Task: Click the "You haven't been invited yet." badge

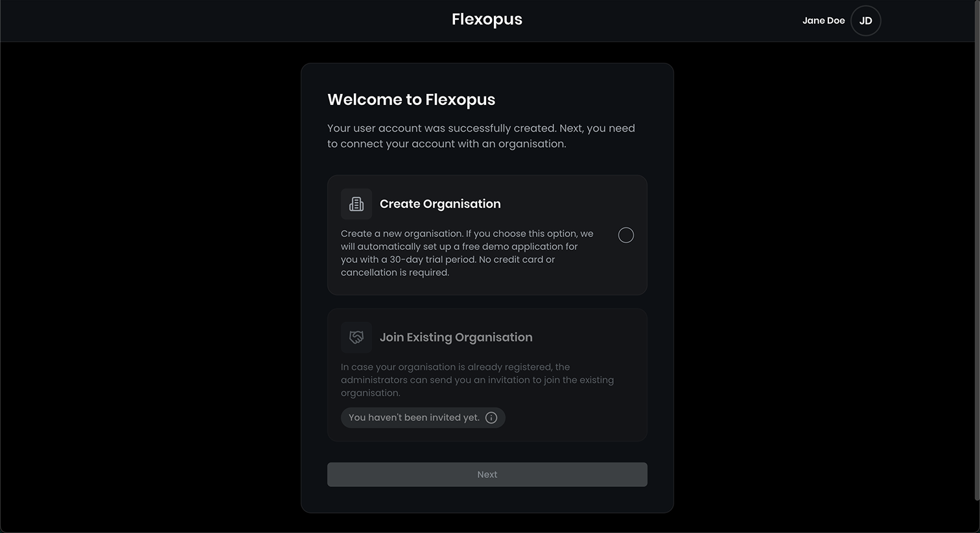Action: pyautogui.click(x=414, y=418)
